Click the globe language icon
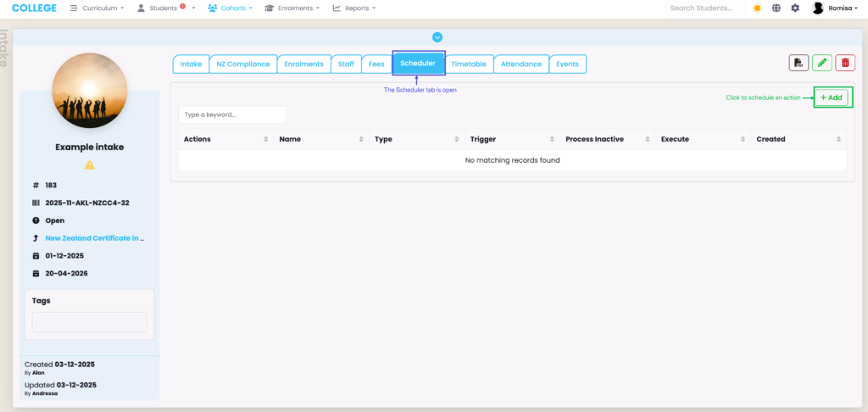 (x=776, y=8)
